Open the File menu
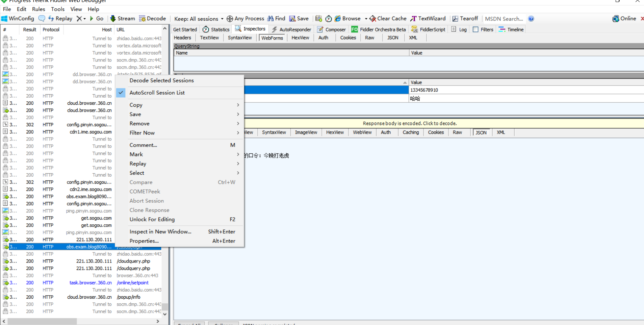Image resolution: width=644 pixels, height=325 pixels. pos(7,9)
